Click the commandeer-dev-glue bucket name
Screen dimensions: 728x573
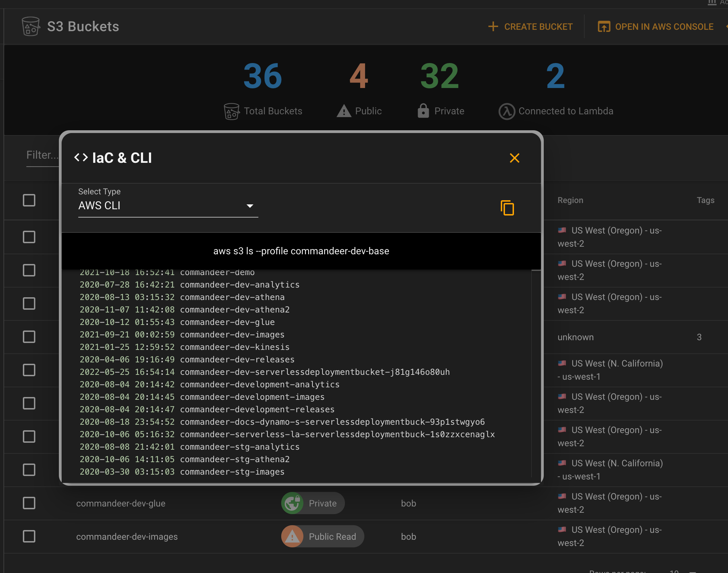(121, 503)
